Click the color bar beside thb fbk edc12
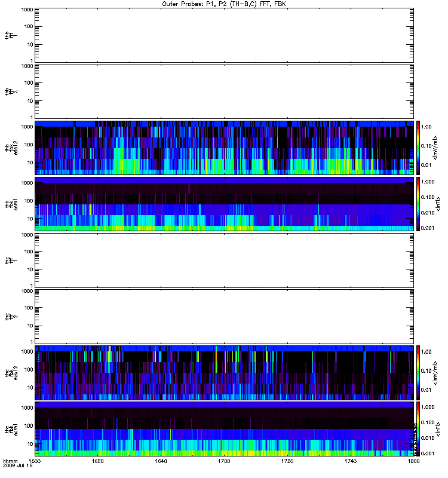448x478 pixels. click(x=418, y=148)
